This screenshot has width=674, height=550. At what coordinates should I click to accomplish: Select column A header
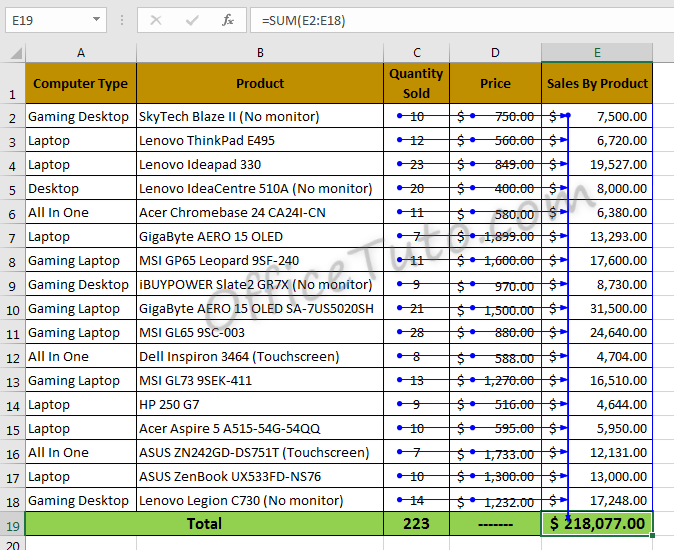coord(81,53)
